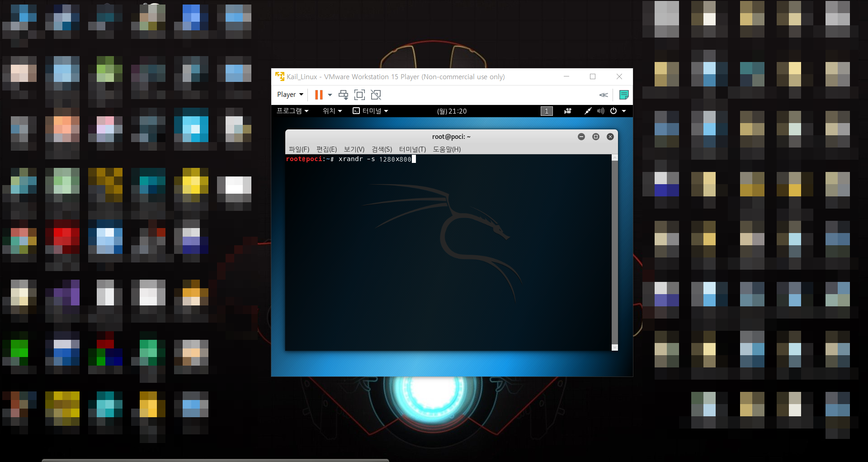Click the (월) 21:20 clock
Screen dimensions: 868x462
pos(452,111)
